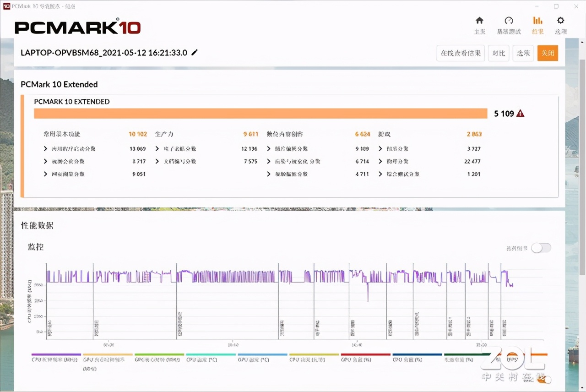Expand the row scoring 9 051
The height and width of the screenshot is (392, 586).
[x=45, y=174]
